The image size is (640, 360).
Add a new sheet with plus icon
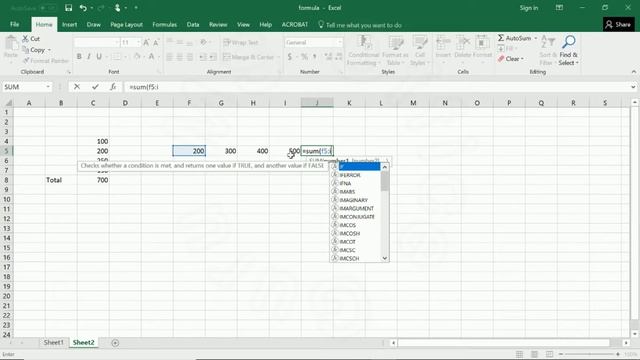(115, 342)
